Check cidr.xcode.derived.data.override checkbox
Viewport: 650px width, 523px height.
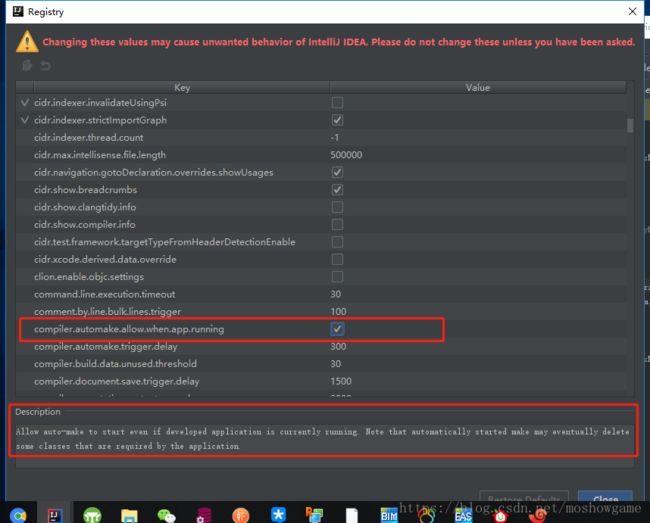tap(337, 259)
